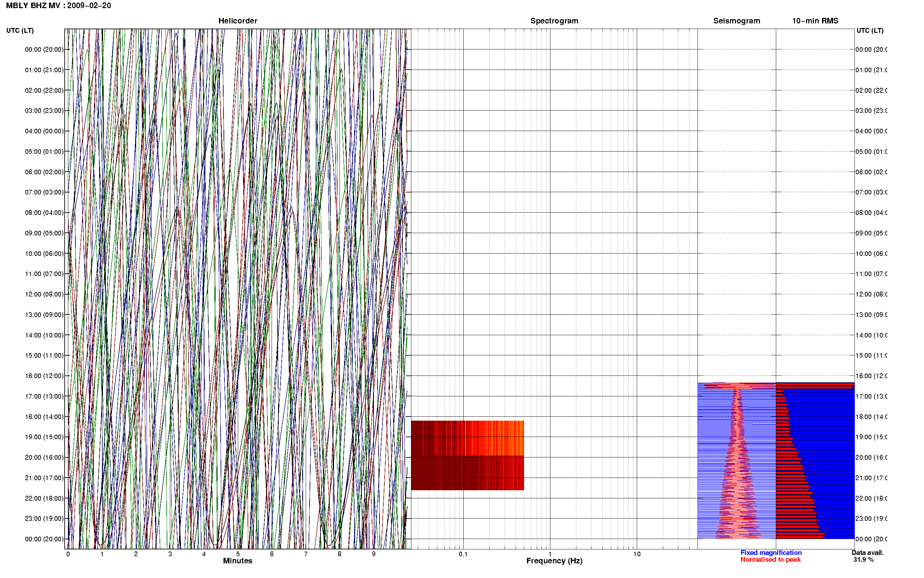Click the '08:00 (04:00)' time label on left axis
Image resolution: width=924 pixels, height=578 pixels.
[44, 213]
